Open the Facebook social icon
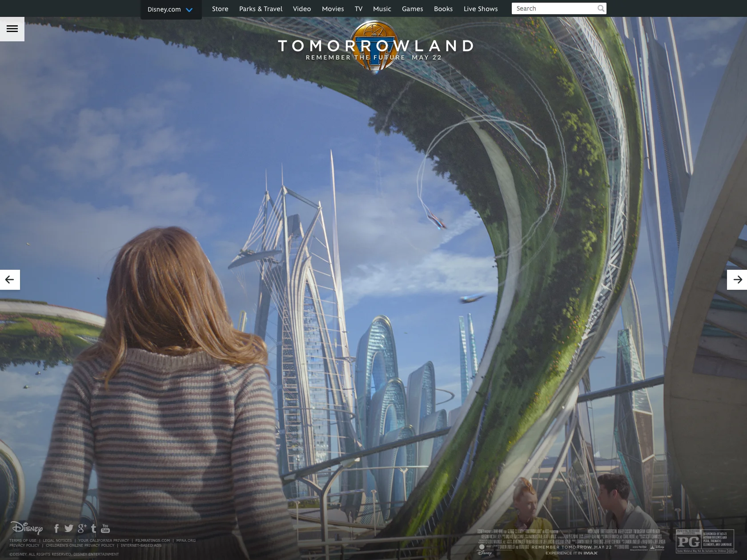 [x=56, y=528]
